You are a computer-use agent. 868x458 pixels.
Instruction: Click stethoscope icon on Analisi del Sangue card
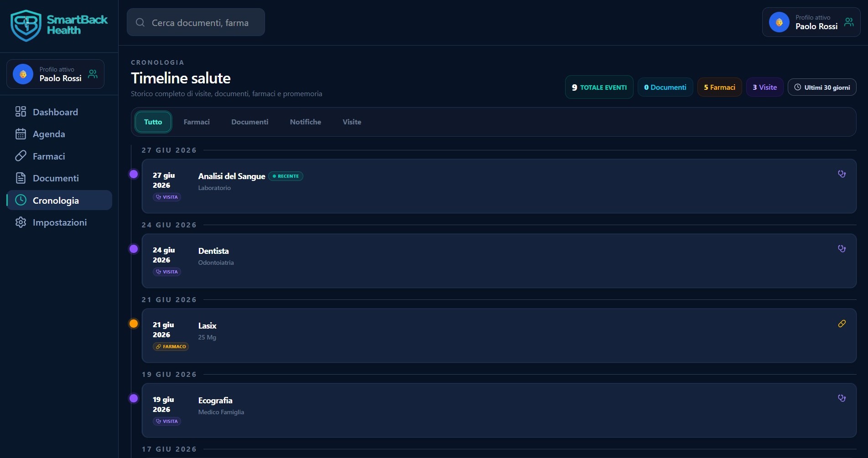pyautogui.click(x=842, y=174)
